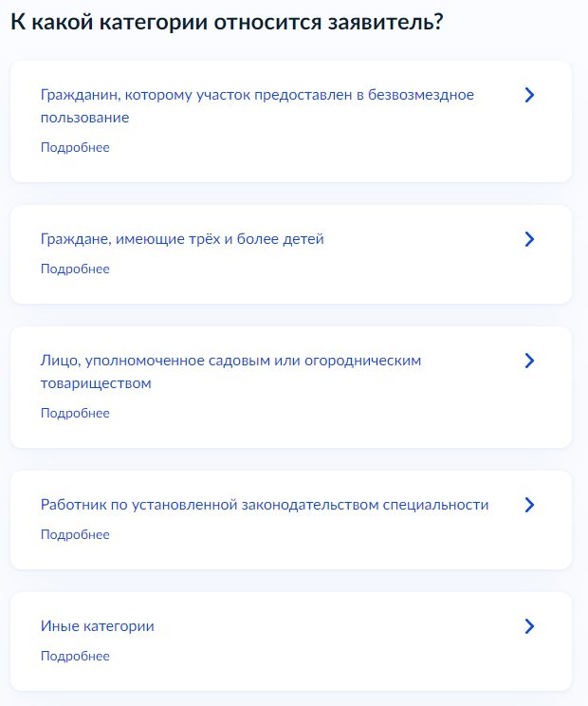Open 'Подробнее' under безвозмездное пользование option

75,147
